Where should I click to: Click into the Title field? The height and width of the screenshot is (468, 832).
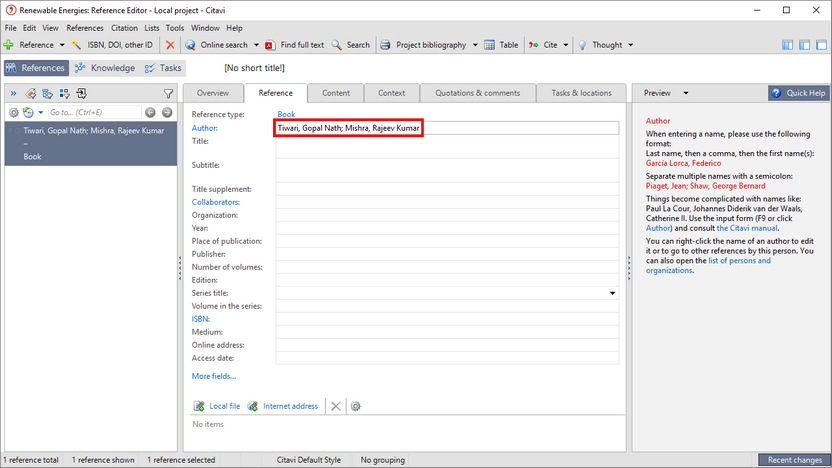tap(447, 146)
